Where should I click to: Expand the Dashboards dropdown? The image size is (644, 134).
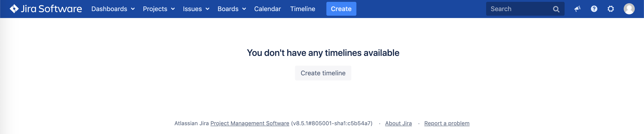[x=113, y=9]
